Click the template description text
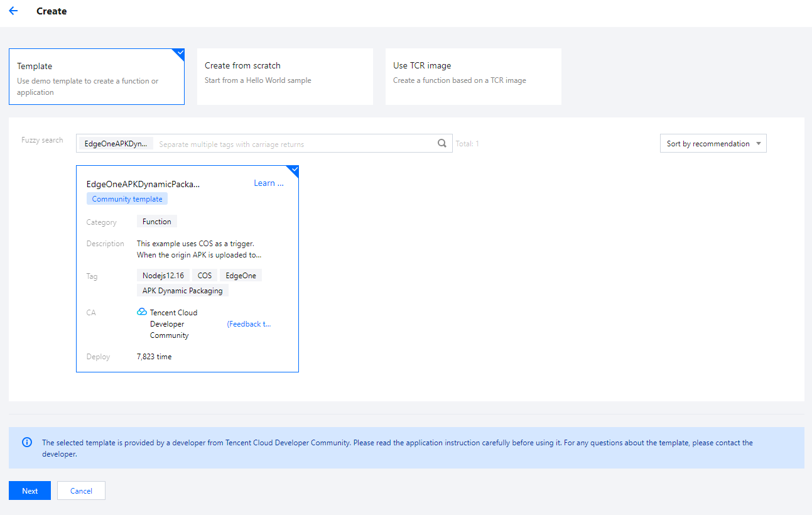 click(199, 249)
